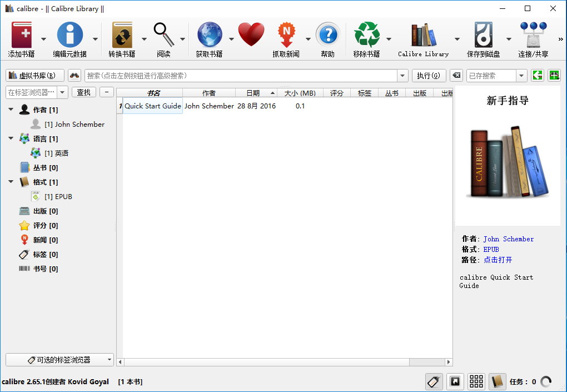Click the green arrow saved search icon
The height and width of the screenshot is (392, 567).
[x=538, y=76]
